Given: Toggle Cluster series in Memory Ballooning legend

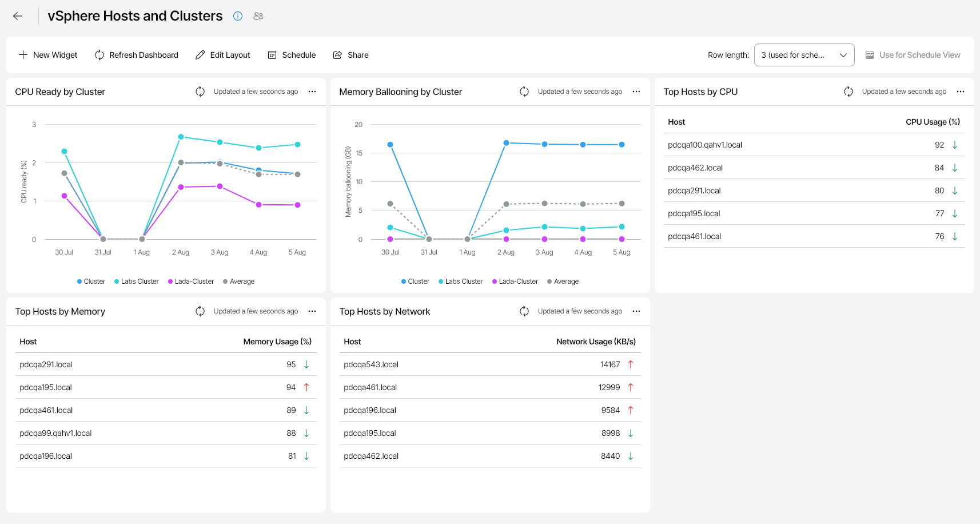Looking at the screenshot, I should pos(416,281).
